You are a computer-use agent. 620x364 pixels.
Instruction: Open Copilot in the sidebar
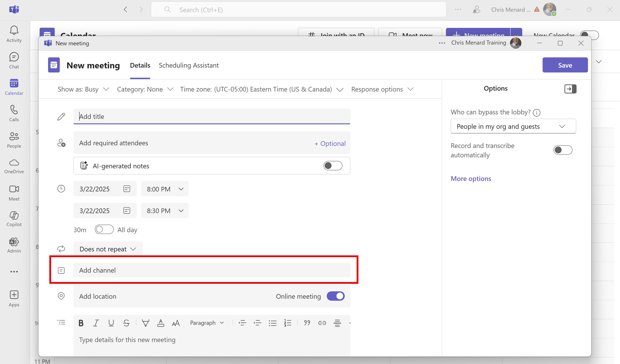coord(14,219)
